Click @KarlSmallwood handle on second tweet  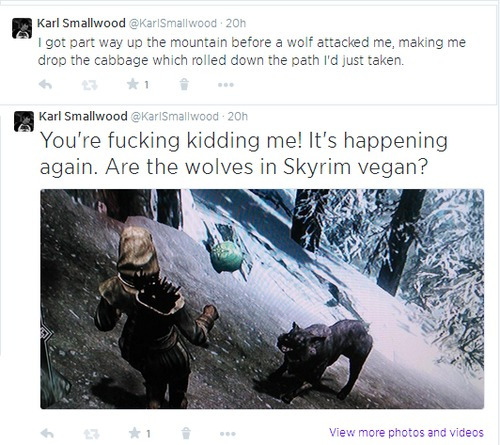pyautogui.click(x=175, y=116)
